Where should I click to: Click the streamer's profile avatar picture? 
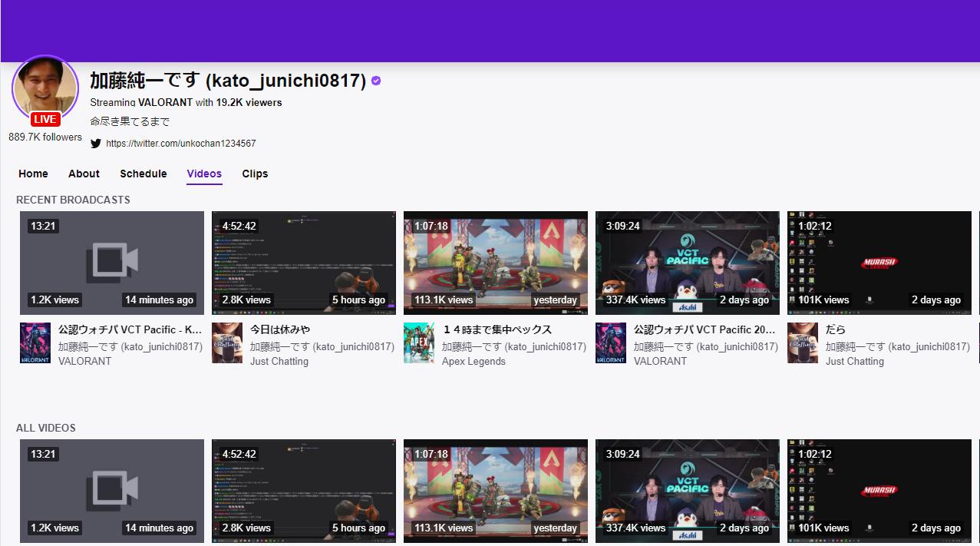click(45, 86)
